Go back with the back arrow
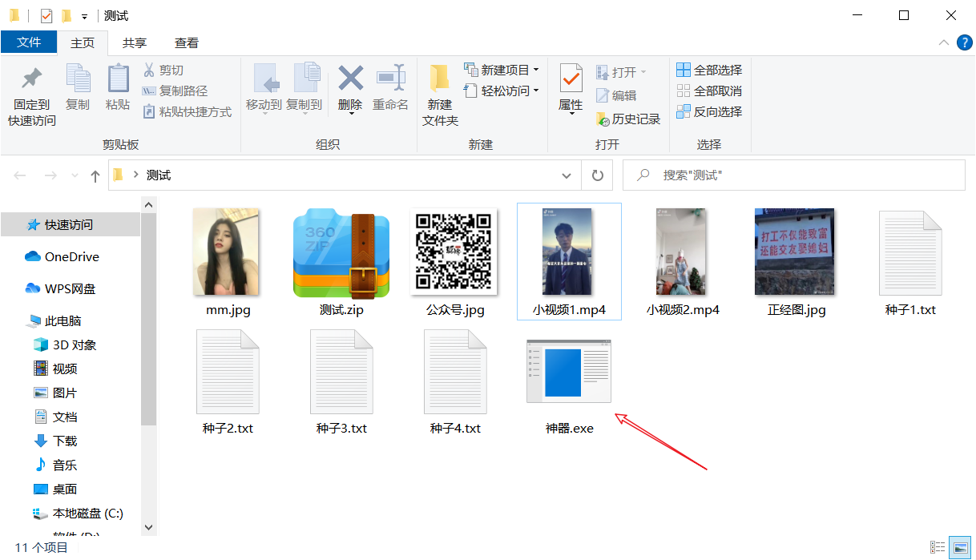This screenshot has width=976, height=560. [20, 175]
